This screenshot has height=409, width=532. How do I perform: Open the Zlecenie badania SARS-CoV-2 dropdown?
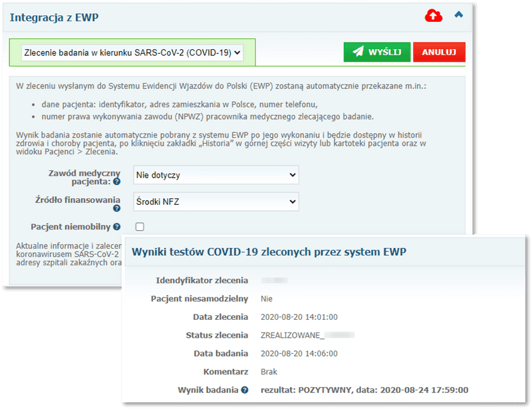pyautogui.click(x=132, y=53)
